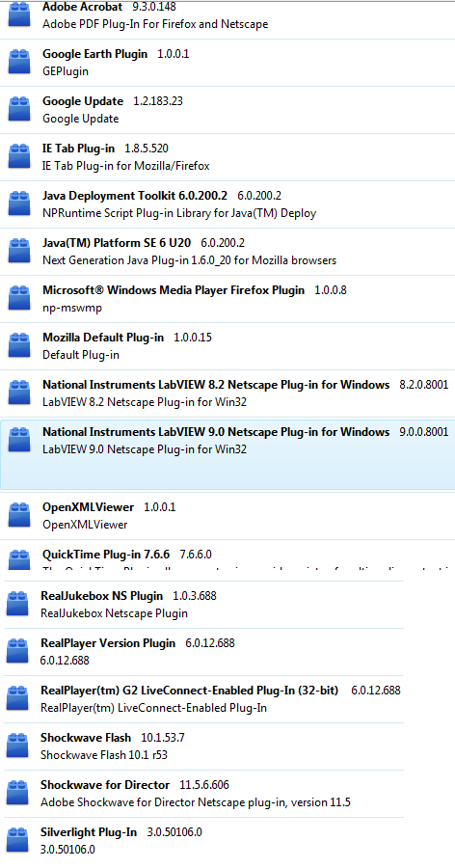The image size is (455, 868).
Task: Click version number 1.2.183.23
Action: (158, 101)
